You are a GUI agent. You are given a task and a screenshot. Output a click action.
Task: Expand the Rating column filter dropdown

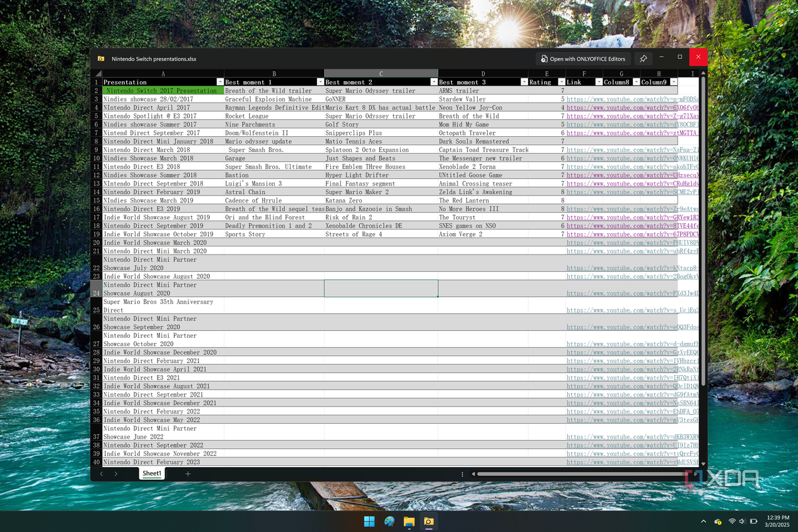(561, 82)
